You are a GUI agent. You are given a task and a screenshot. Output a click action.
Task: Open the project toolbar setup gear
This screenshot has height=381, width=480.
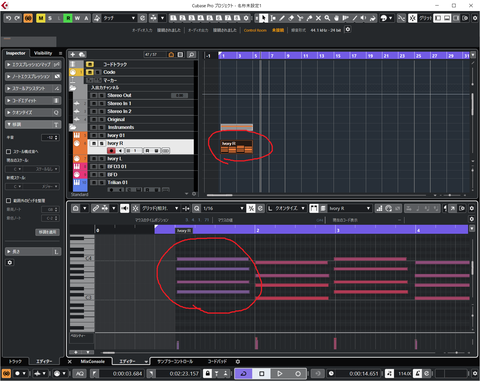coord(475,18)
